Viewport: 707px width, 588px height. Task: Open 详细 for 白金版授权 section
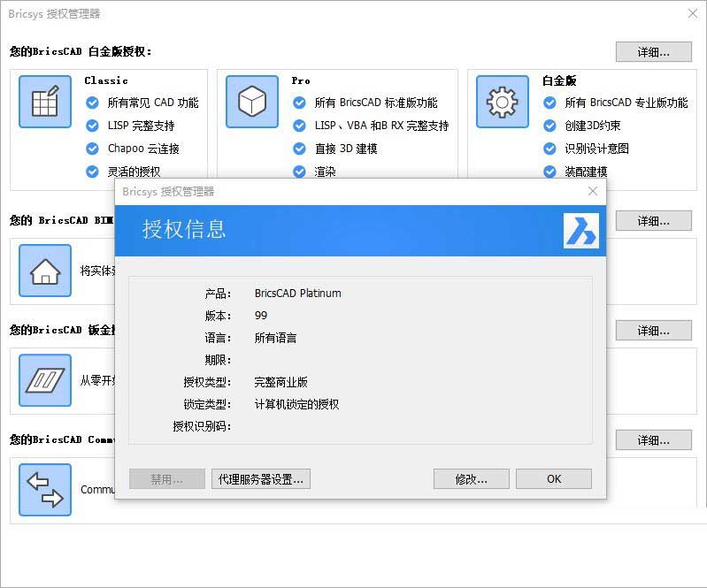[653, 52]
